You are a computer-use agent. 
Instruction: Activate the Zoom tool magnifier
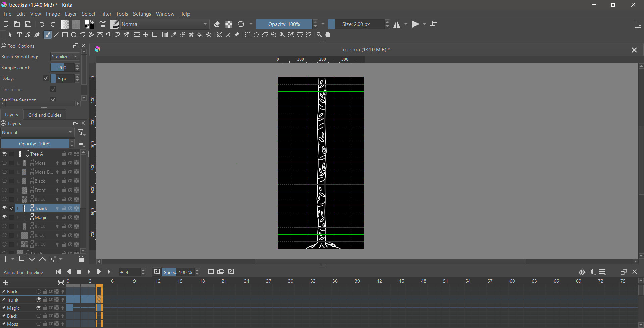pyautogui.click(x=319, y=35)
